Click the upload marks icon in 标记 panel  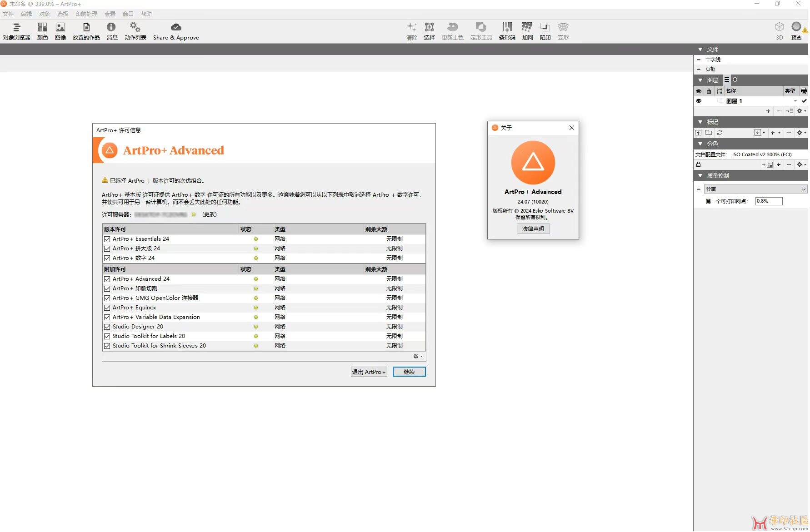tap(698, 133)
